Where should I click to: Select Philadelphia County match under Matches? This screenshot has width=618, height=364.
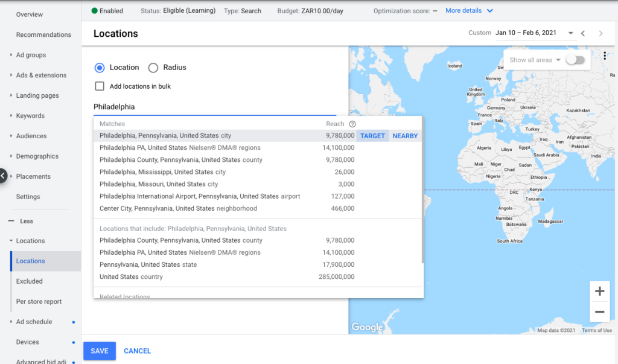pyautogui.click(x=227, y=160)
